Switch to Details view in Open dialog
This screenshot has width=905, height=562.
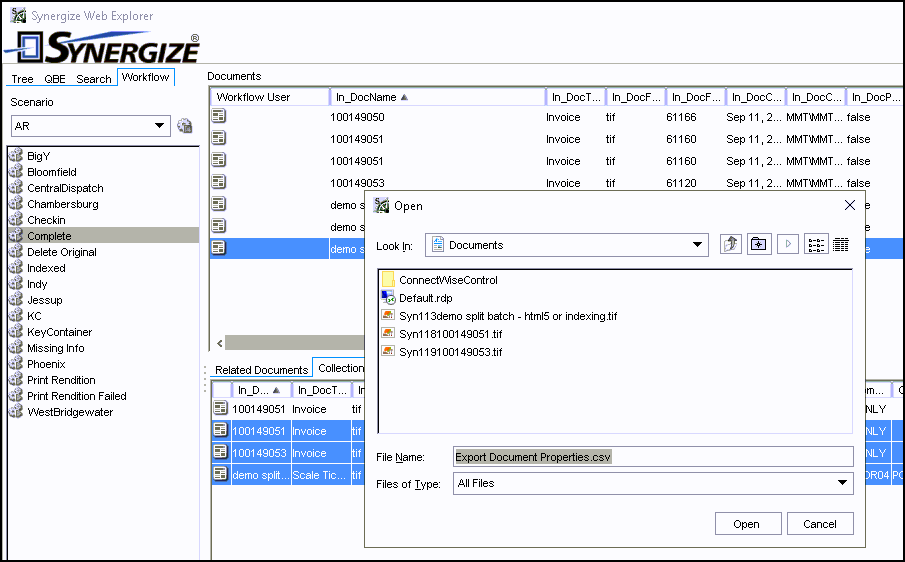tap(841, 245)
